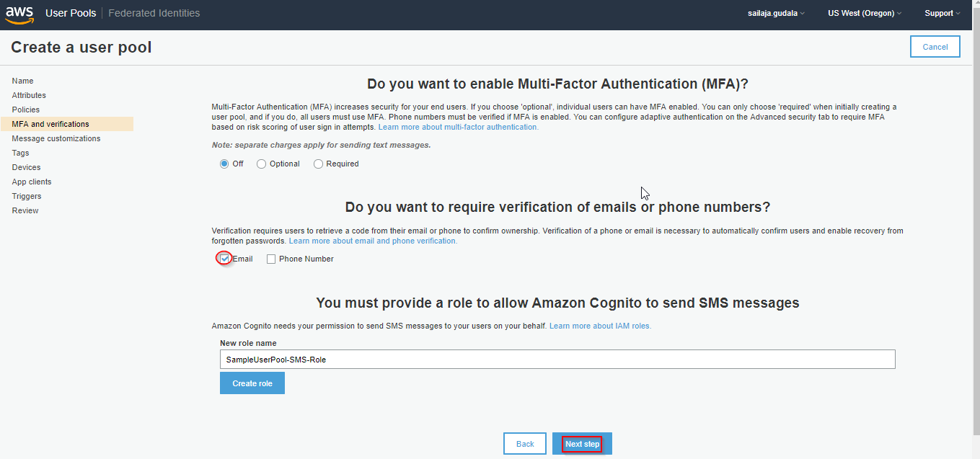Uncheck the Email verification checkbox
This screenshot has width=980, height=459.
coord(224,259)
